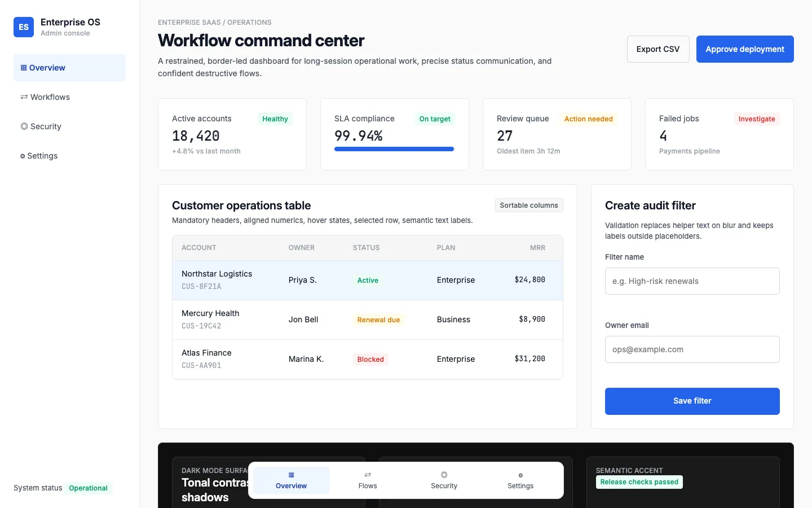812x508 pixels.
Task: Click the Security circle icon in sidebar
Action: (24, 126)
